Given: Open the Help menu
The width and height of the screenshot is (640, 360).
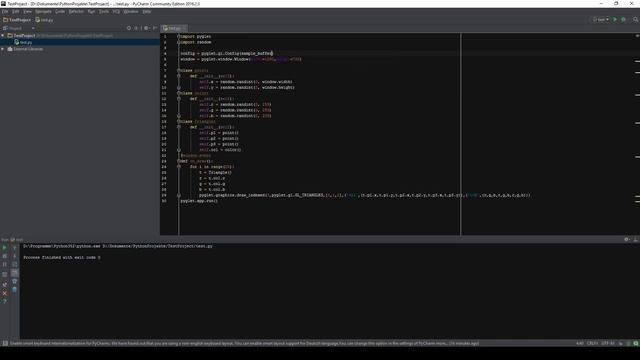Looking at the screenshot, I should click(147, 11).
